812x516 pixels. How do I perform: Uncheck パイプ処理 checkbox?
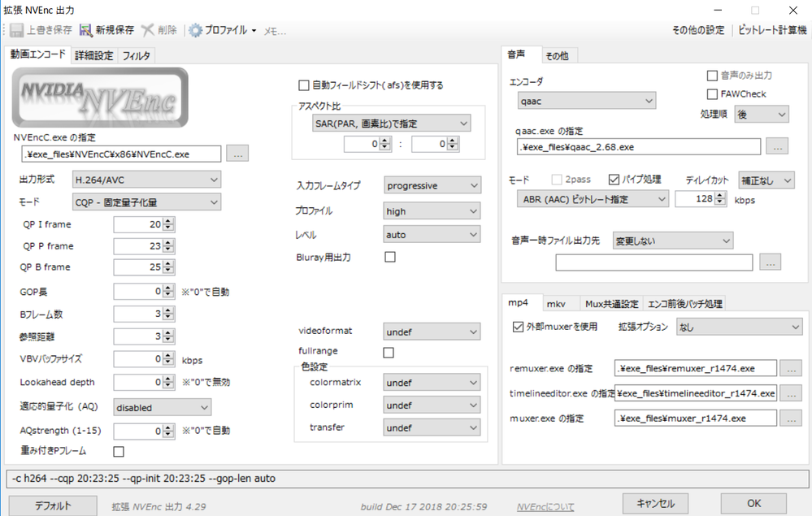click(x=614, y=180)
